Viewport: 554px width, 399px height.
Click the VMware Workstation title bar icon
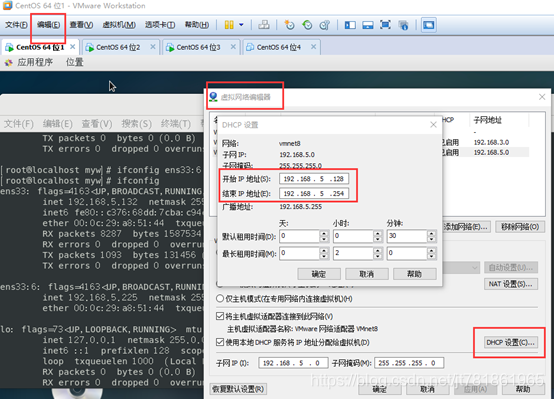(x=7, y=5)
